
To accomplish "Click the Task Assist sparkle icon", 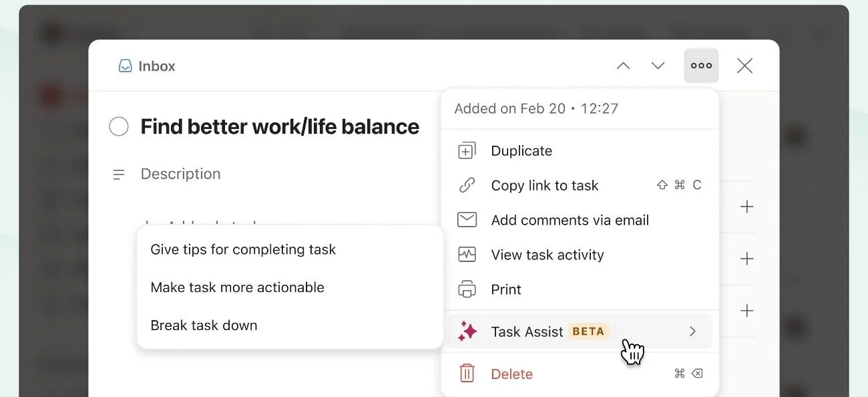I will click(467, 332).
